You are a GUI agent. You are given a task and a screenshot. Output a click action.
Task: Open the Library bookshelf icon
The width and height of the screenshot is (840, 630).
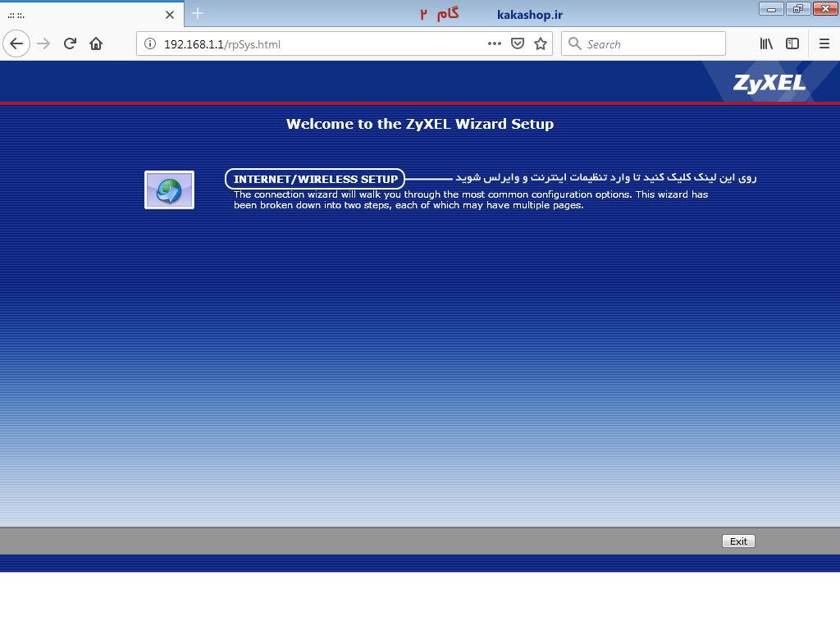[767, 44]
